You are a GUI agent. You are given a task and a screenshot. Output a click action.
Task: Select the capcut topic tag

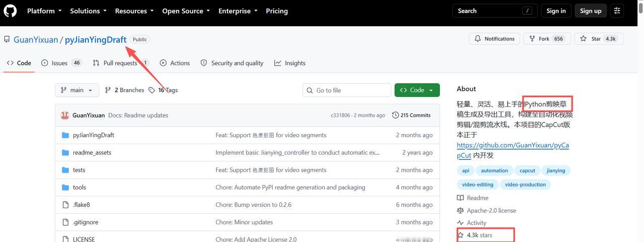coord(527,170)
